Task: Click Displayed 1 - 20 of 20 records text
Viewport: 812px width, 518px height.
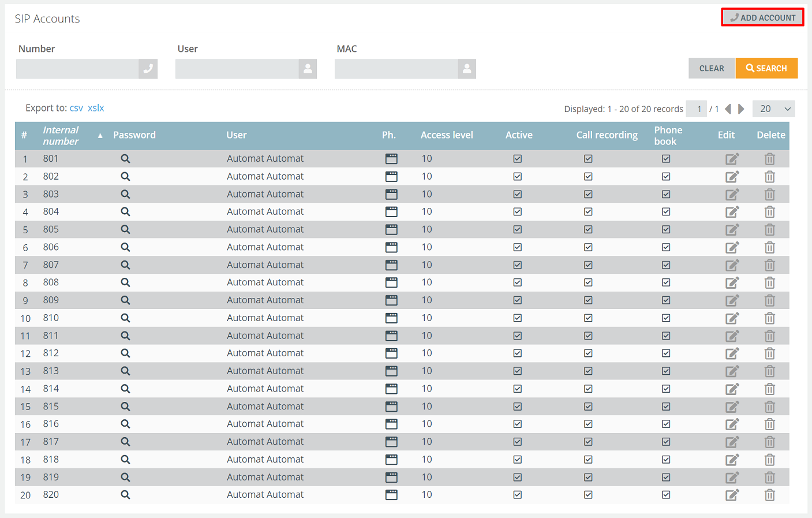Action: coord(624,109)
